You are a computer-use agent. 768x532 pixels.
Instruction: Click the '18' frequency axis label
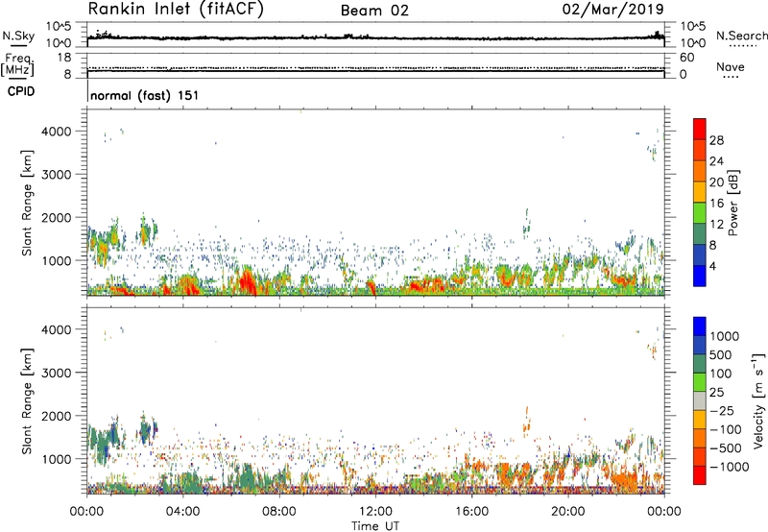click(63, 58)
